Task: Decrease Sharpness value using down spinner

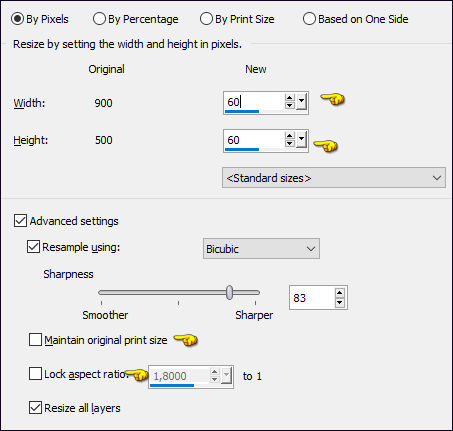Action: pos(339,302)
